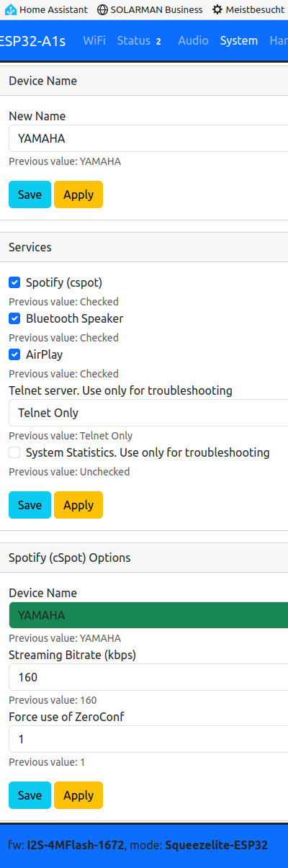Switch to the Audio tab
This screenshot has width=288, height=868.
[x=193, y=40]
